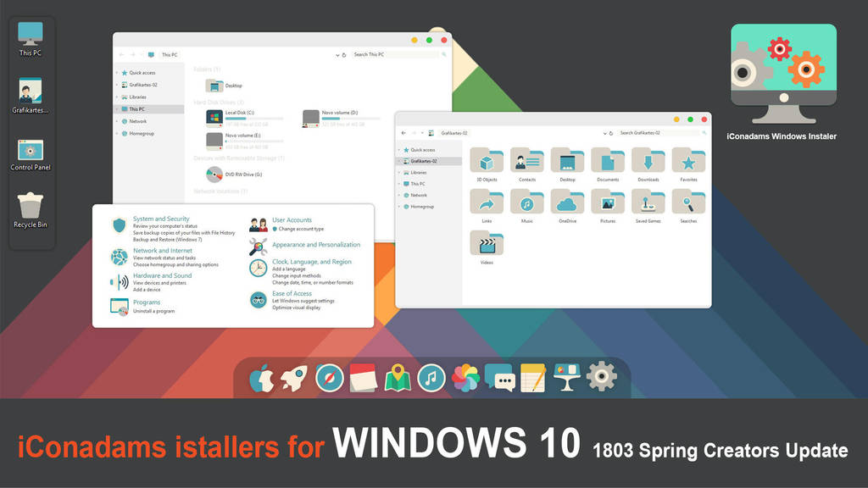Image resolution: width=868 pixels, height=488 pixels.
Task: Open the compass browser icon in the dock
Action: tap(330, 379)
